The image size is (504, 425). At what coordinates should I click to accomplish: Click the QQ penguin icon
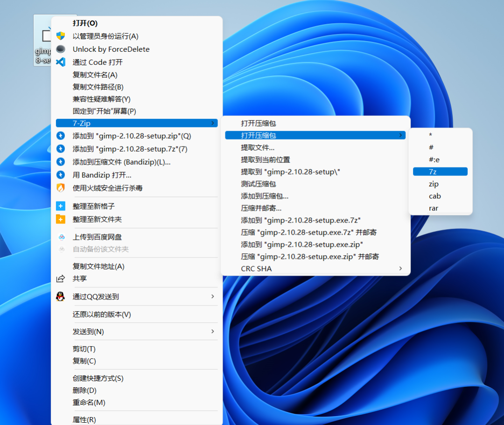(x=60, y=297)
